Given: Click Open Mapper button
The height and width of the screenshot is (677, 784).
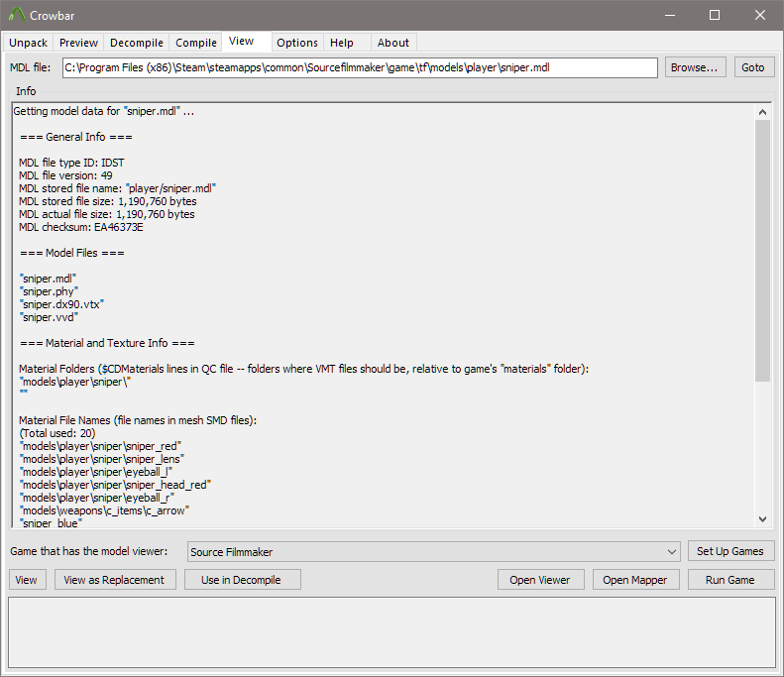Looking at the screenshot, I should coord(635,580).
